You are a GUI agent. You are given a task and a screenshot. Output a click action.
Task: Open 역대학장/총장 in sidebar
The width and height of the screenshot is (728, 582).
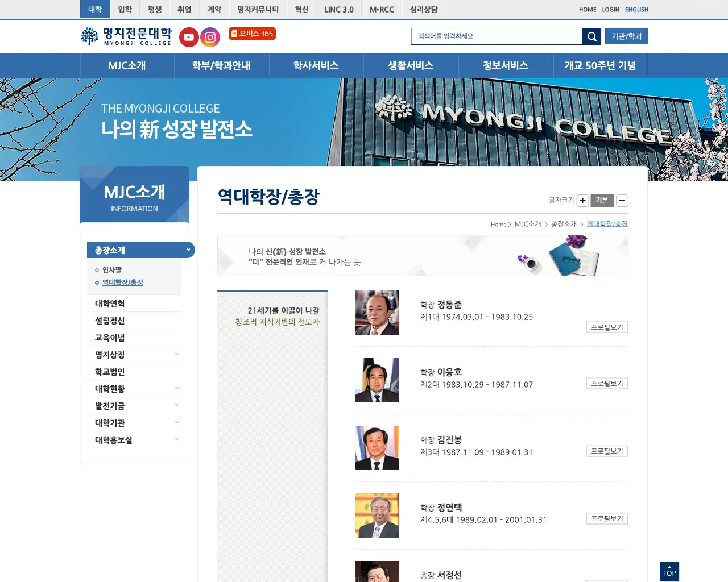[123, 282]
